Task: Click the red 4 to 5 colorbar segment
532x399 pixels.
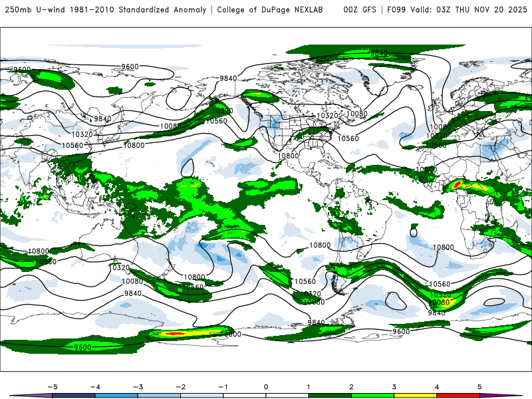Action: (458, 396)
